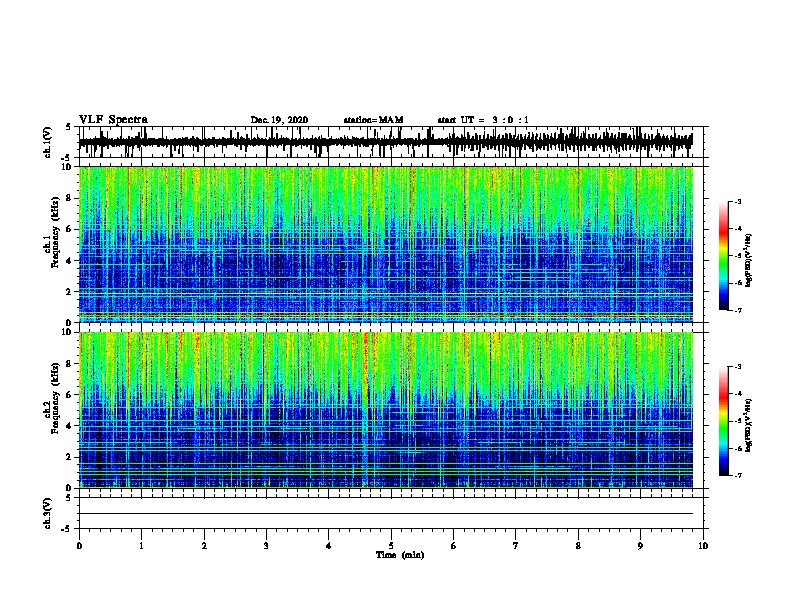Image resolution: width=792 pixels, height=612 pixels.
Task: Click the 'VLF Spectra' title text
Action: 113,120
